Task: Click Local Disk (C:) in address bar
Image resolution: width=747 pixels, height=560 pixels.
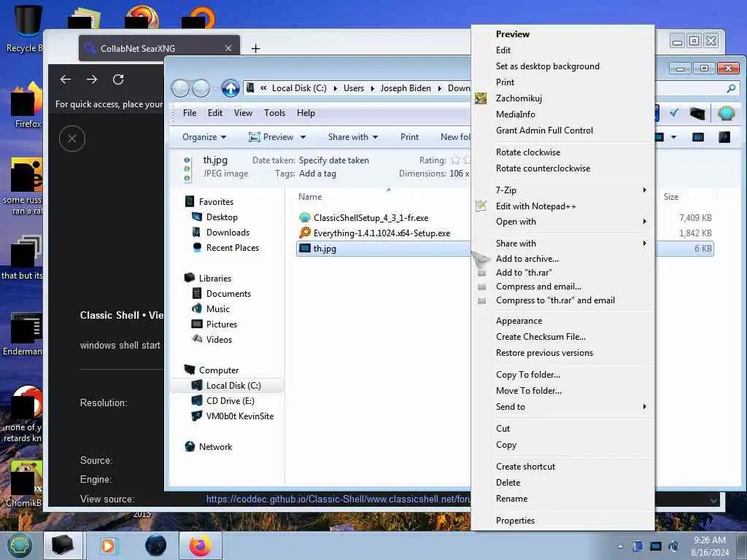Action: pos(298,88)
